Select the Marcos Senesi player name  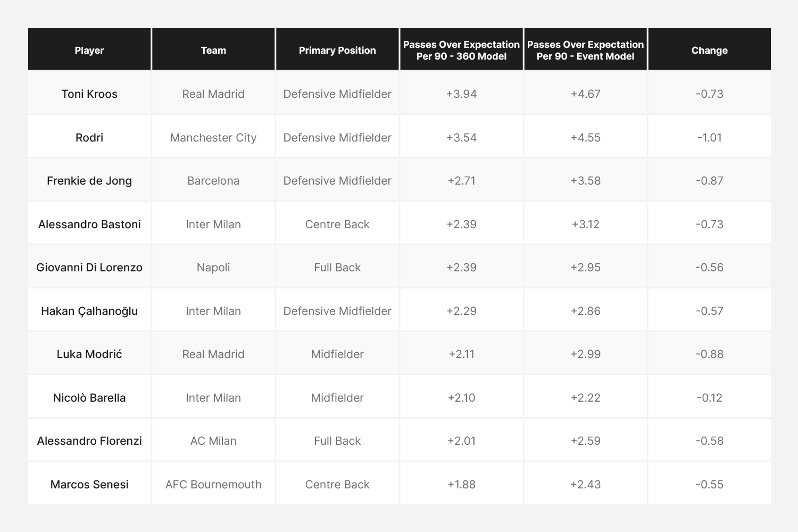coord(89,485)
